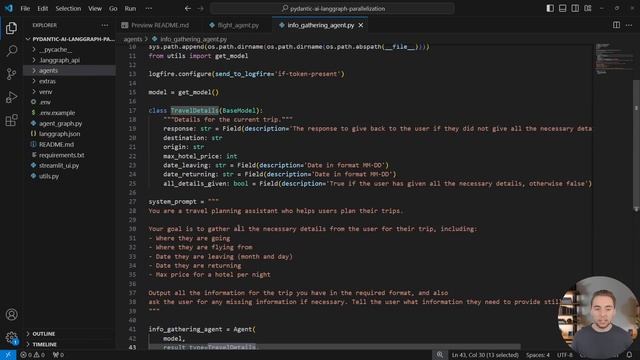Open the Explorer view in activity bar
640x360 pixels.
(x=11, y=28)
